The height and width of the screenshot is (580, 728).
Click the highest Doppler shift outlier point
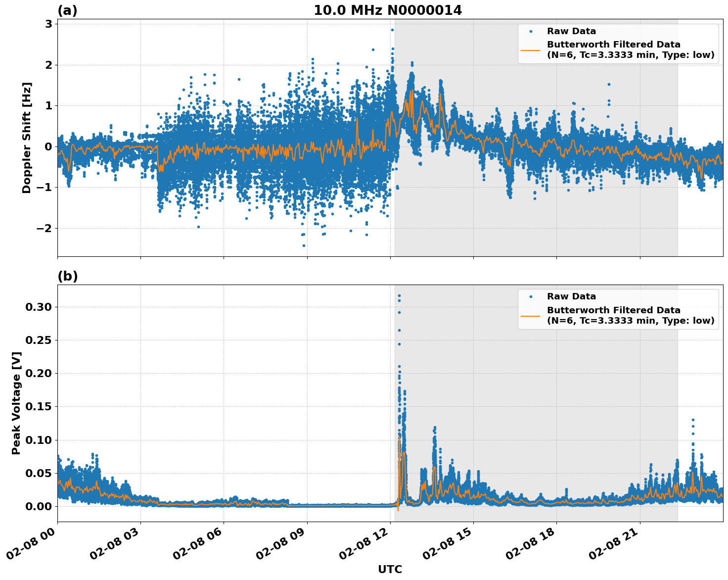[392, 30]
